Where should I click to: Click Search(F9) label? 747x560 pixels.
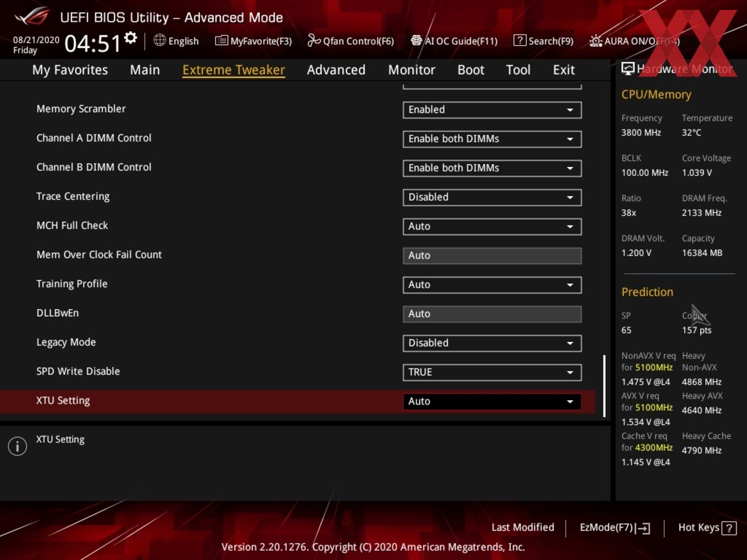point(551,41)
